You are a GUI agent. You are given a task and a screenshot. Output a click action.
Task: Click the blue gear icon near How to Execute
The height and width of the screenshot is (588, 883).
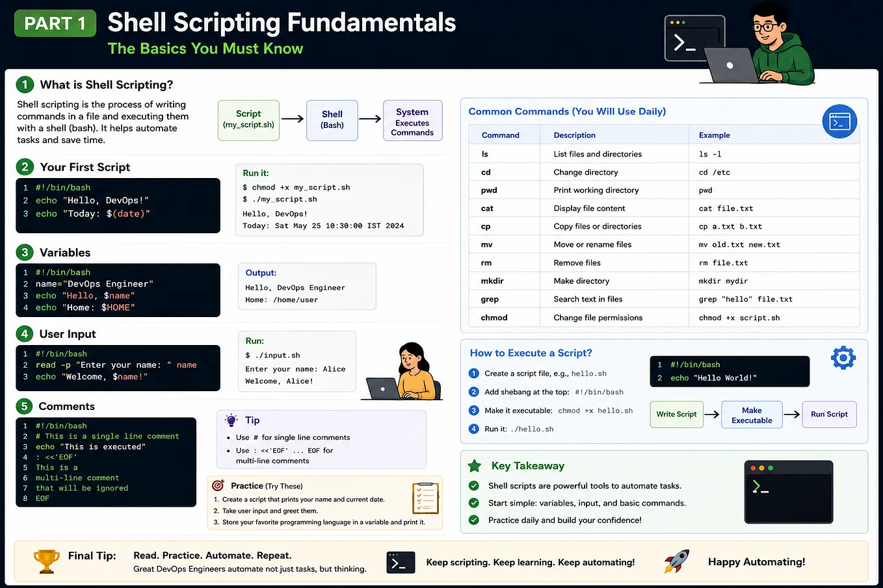click(x=843, y=357)
